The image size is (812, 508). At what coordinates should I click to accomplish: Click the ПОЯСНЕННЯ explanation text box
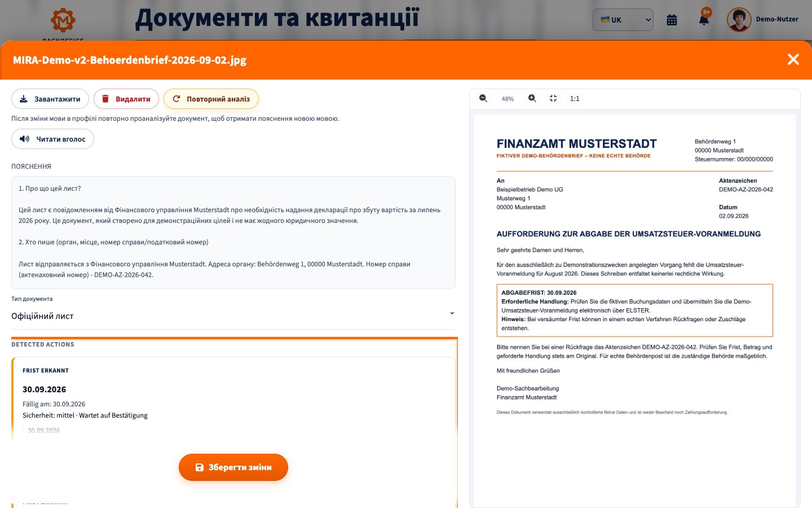[x=233, y=233]
